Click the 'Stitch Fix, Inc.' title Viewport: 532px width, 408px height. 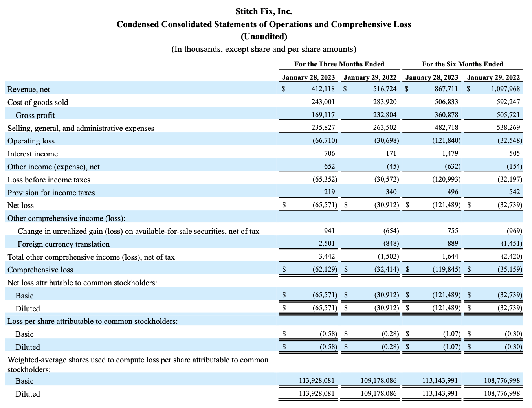(264, 11)
